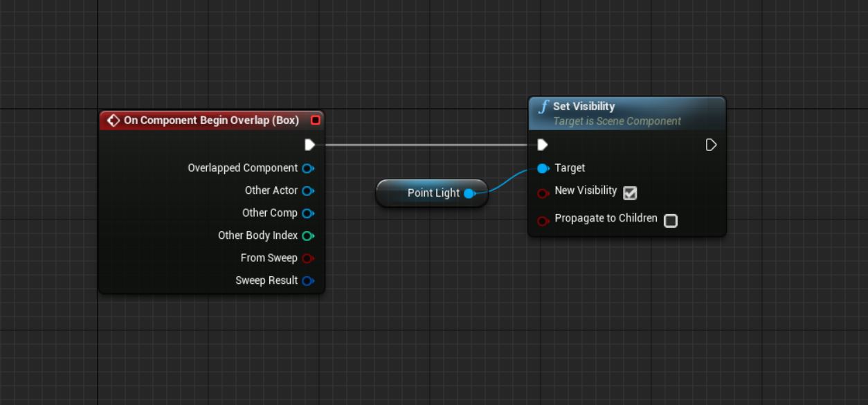Click the On Component Begin Overlap event icon
Image resolution: width=868 pixels, height=405 pixels.
(114, 120)
